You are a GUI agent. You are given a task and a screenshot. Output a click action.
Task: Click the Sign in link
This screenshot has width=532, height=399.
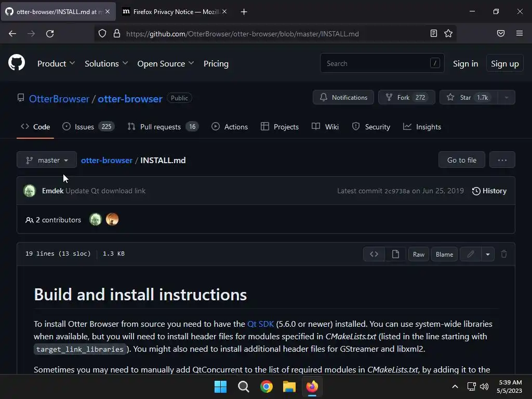pos(465,63)
